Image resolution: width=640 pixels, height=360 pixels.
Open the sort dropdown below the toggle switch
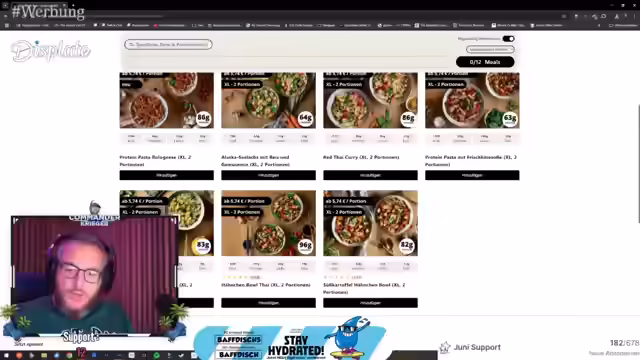(x=490, y=49)
